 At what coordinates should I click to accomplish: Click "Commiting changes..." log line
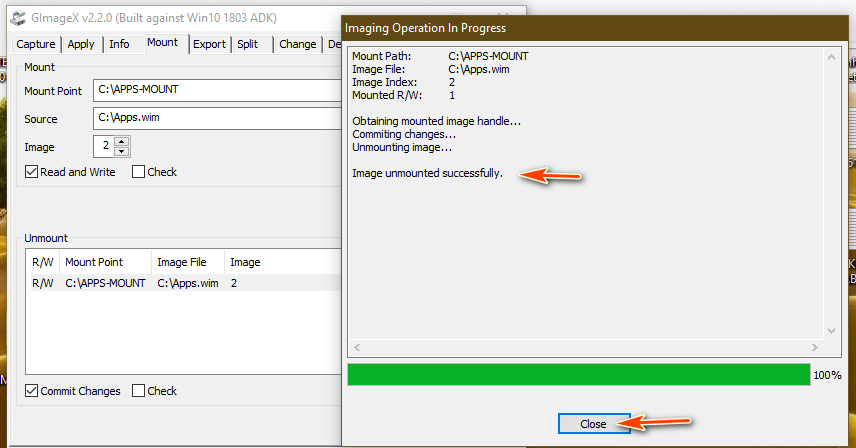(403, 134)
